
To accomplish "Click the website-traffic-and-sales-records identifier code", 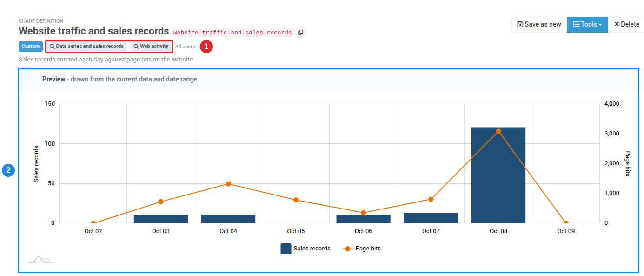I will pyautogui.click(x=232, y=33).
